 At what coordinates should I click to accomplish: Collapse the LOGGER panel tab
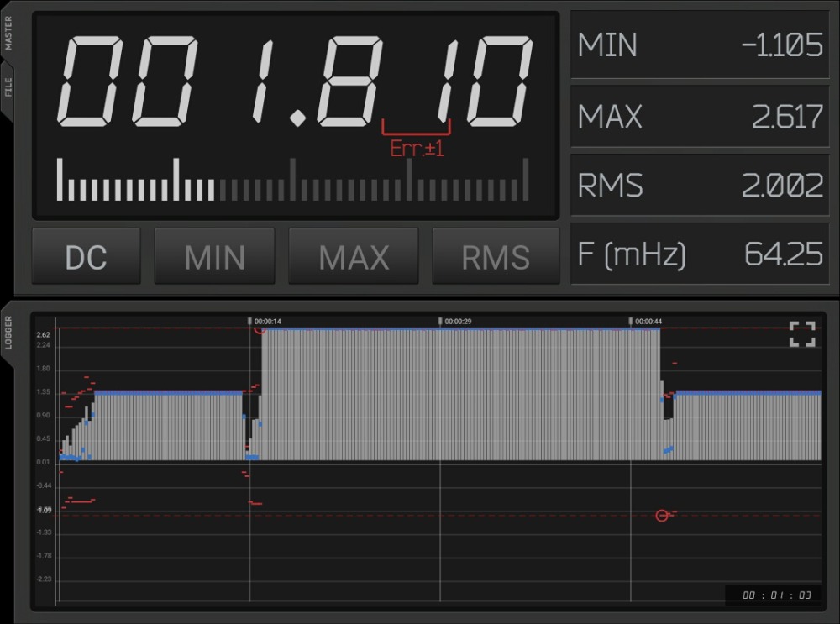pyautogui.click(x=8, y=331)
